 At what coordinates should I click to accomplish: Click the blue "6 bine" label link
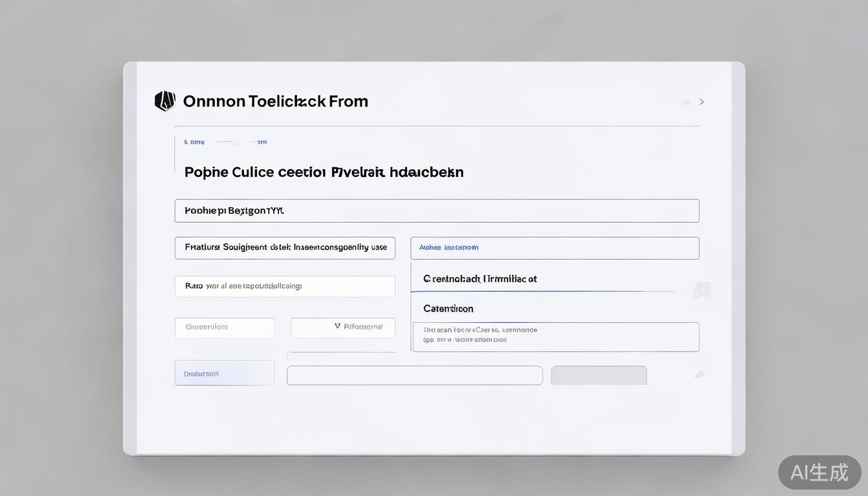(194, 142)
